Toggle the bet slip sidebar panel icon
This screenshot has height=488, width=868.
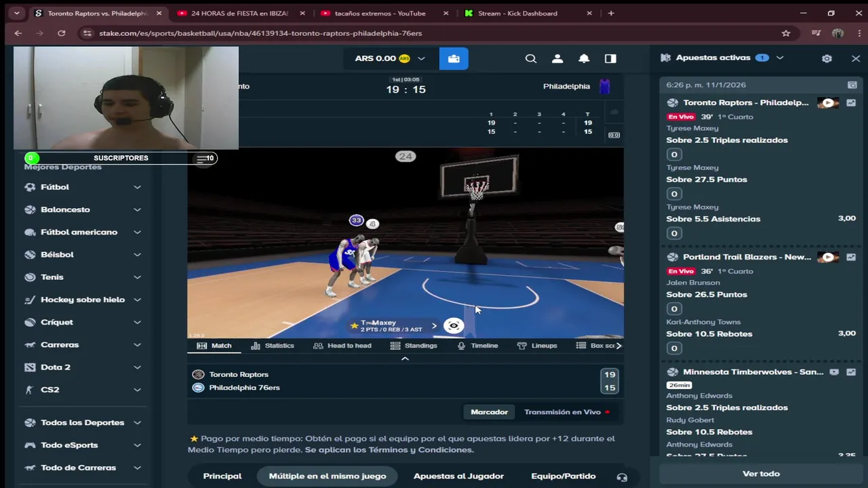(610, 59)
